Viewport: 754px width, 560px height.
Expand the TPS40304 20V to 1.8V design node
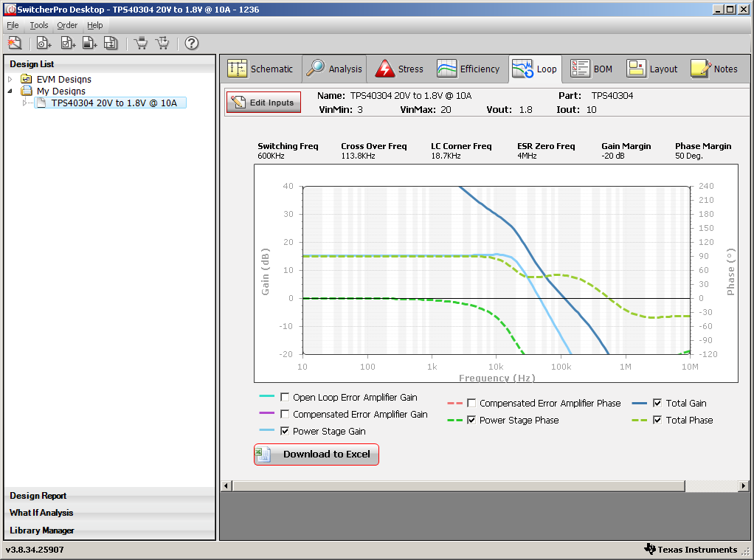24,103
